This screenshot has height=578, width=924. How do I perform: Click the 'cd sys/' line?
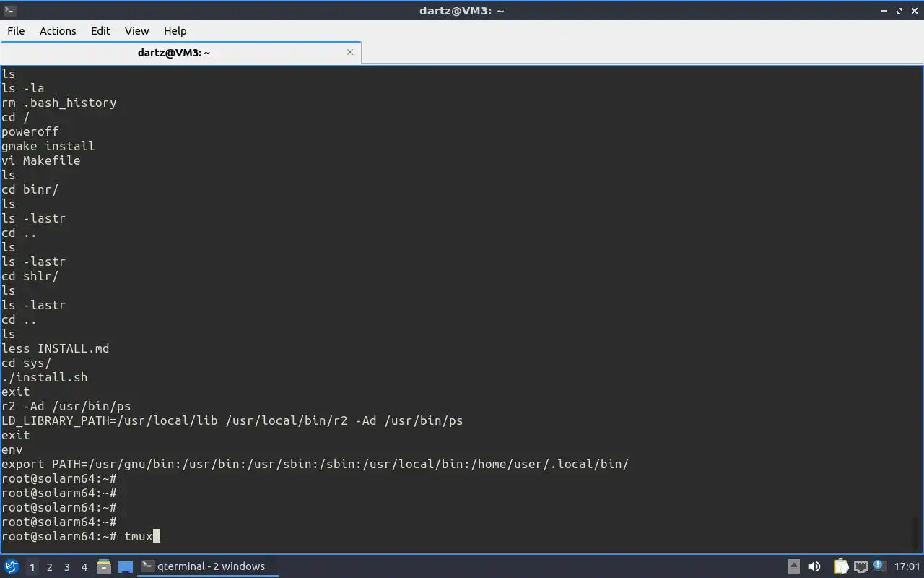pos(26,363)
